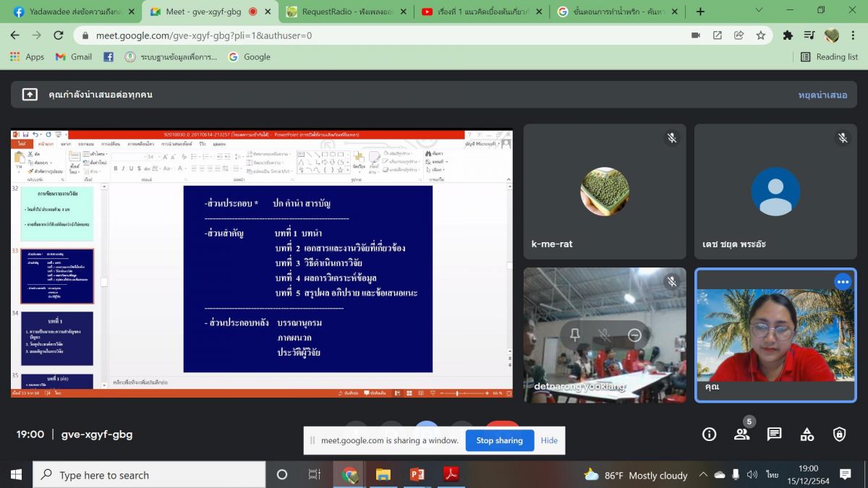Image resolution: width=868 pixels, height=488 pixels.
Task: Click the Stop sharing button
Action: click(499, 440)
